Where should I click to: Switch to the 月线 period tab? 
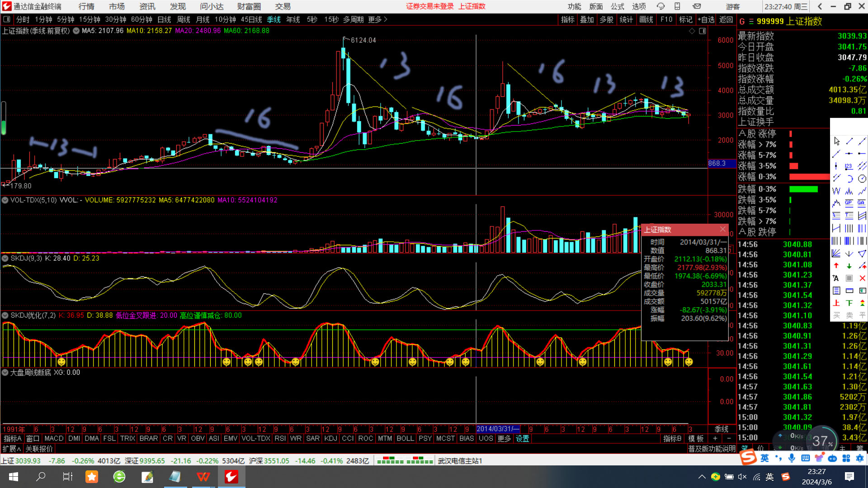[203, 20]
